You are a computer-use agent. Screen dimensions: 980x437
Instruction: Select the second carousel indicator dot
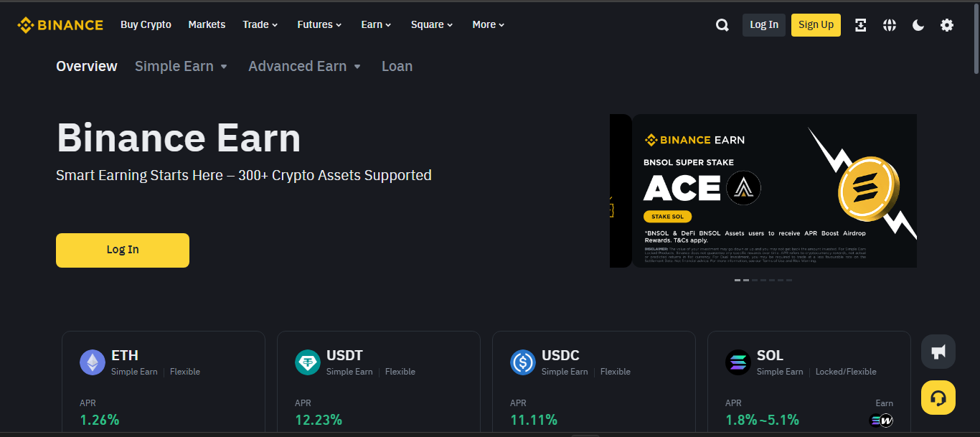(x=746, y=281)
